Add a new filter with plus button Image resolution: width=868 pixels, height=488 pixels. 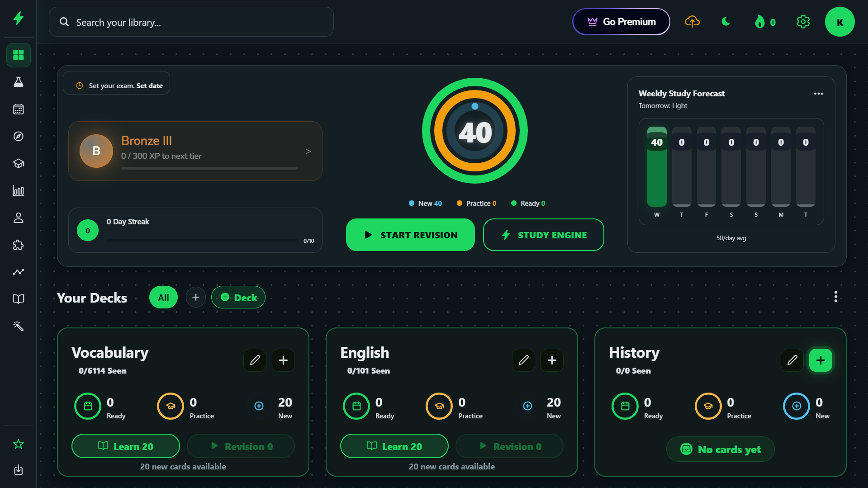point(196,298)
